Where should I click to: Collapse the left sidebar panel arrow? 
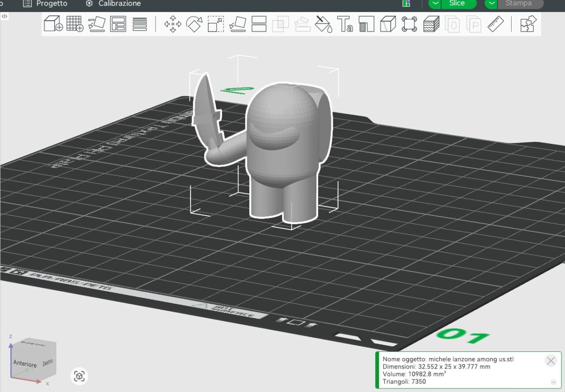(4, 16)
